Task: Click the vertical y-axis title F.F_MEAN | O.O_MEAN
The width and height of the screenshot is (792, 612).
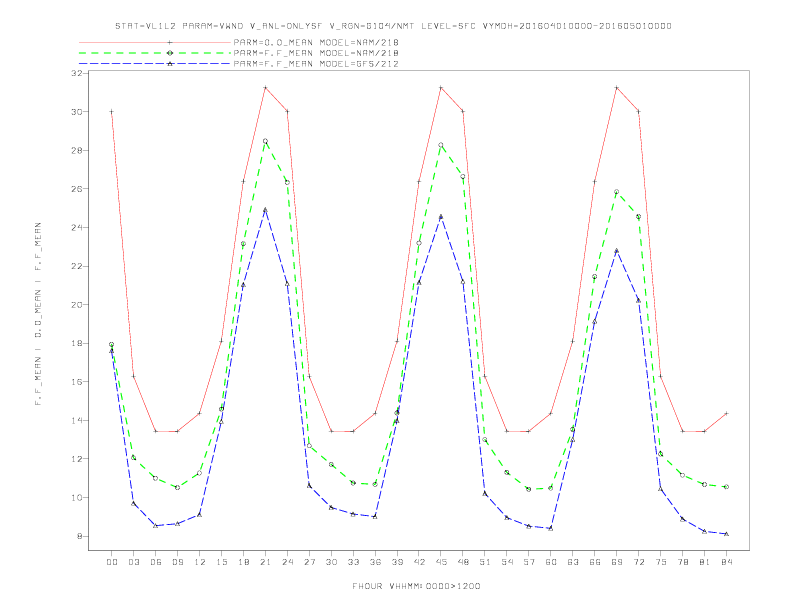Action: 38,314
